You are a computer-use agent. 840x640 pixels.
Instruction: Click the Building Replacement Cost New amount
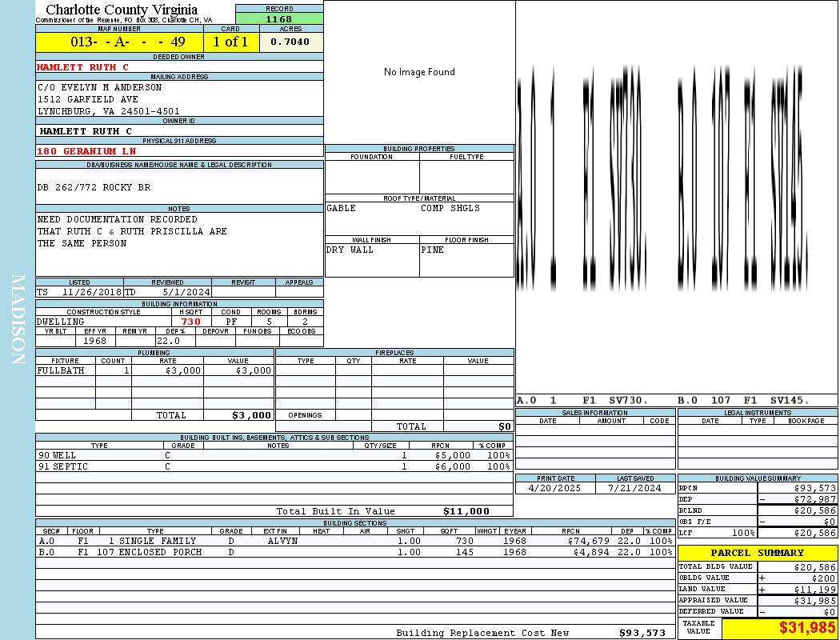642,633
